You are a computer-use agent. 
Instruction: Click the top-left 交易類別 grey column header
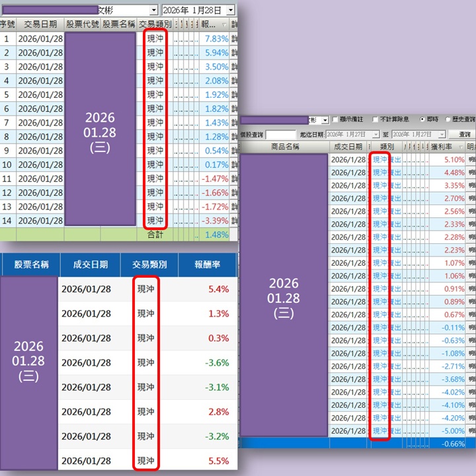pos(155,24)
